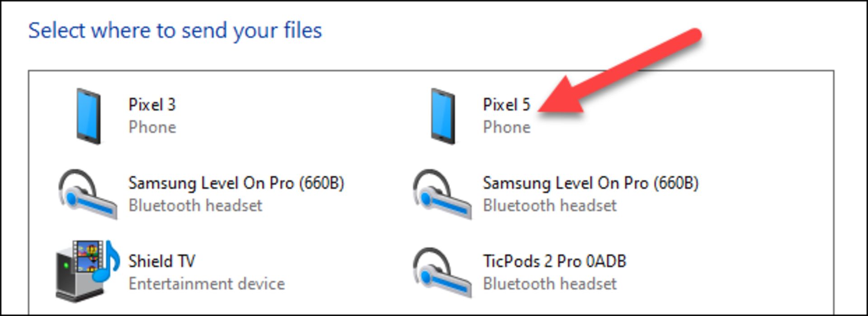Click headset icon of left-column Samsung Level On Pro
Image resolution: width=868 pixels, height=316 pixels.
(x=87, y=194)
